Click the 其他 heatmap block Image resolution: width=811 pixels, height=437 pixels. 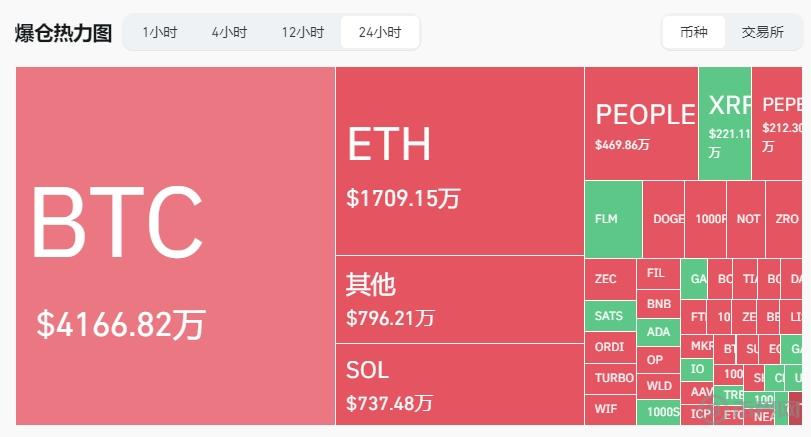coord(459,299)
